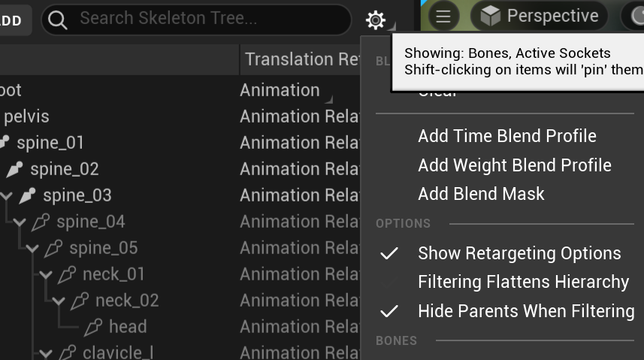644x360 pixels.
Task: Choose Add Weight Blend Profile
Action: point(515,165)
